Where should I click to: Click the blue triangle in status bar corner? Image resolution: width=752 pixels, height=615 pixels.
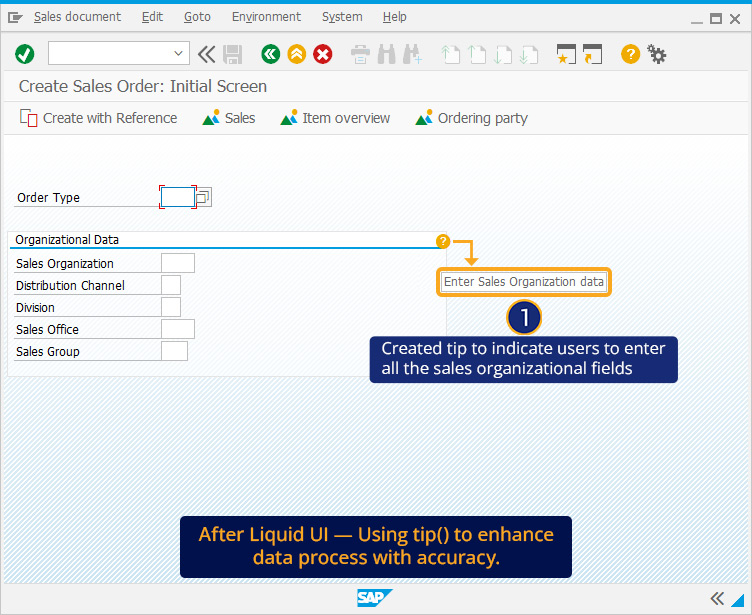tap(738, 600)
